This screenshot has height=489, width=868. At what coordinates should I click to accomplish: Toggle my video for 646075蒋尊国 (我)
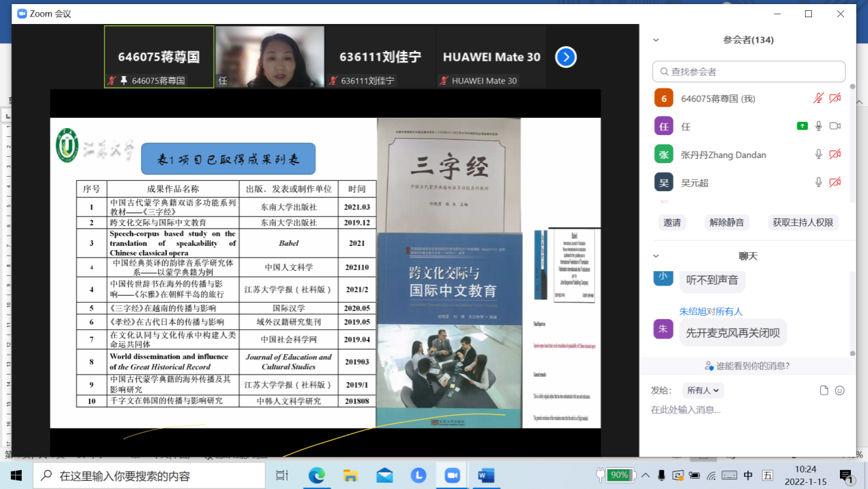pyautogui.click(x=834, y=99)
